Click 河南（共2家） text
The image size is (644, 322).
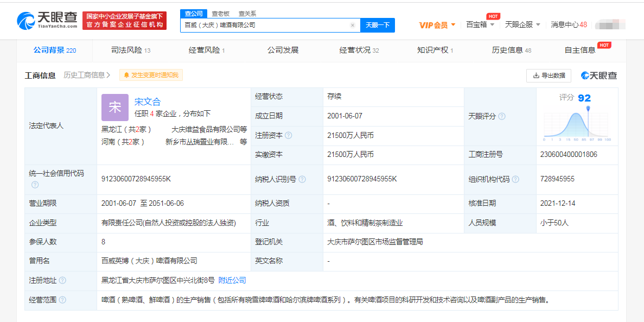click(x=123, y=142)
